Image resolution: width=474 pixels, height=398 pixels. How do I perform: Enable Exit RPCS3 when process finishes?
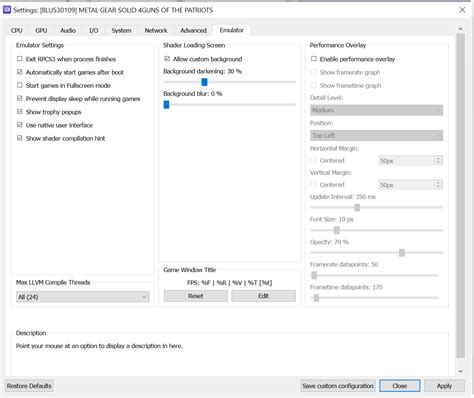point(20,59)
